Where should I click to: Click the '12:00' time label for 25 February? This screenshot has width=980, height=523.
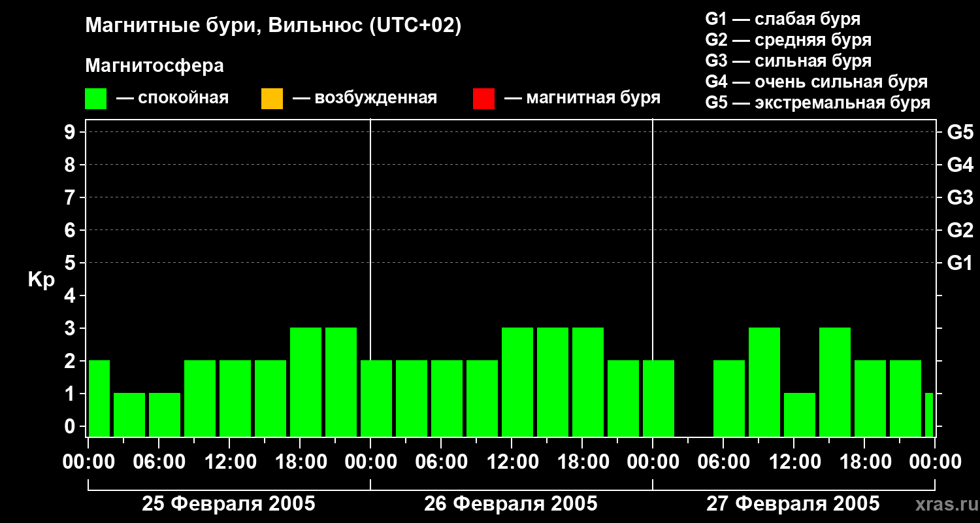tap(230, 462)
